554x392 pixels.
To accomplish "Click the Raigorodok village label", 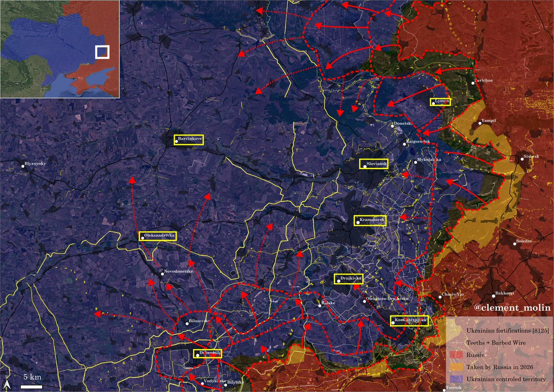I will coord(418,142).
